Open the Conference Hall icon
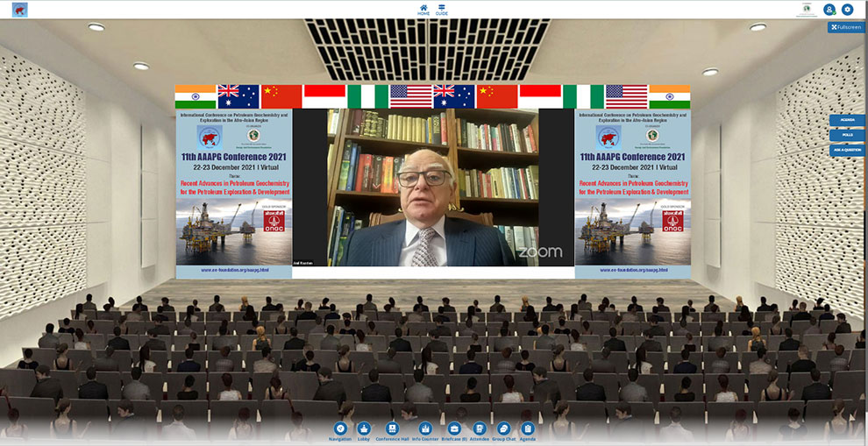Screen dimensions: 868x446 tap(393, 428)
